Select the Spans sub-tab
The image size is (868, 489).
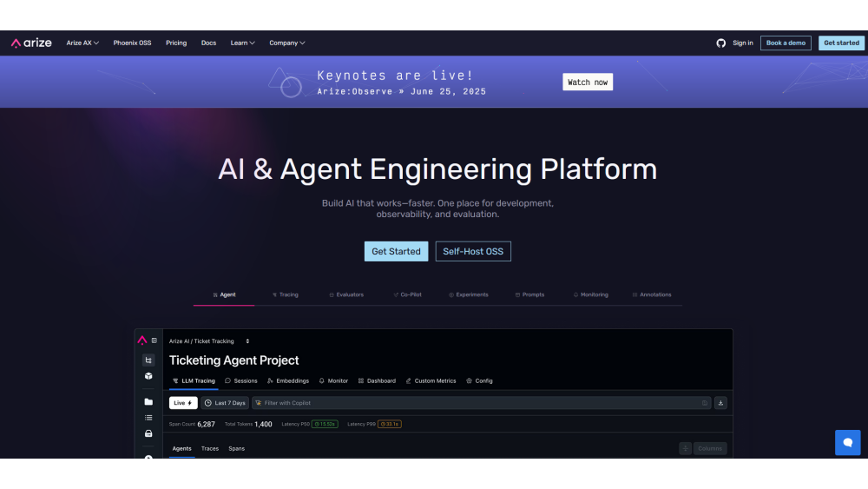pyautogui.click(x=236, y=448)
